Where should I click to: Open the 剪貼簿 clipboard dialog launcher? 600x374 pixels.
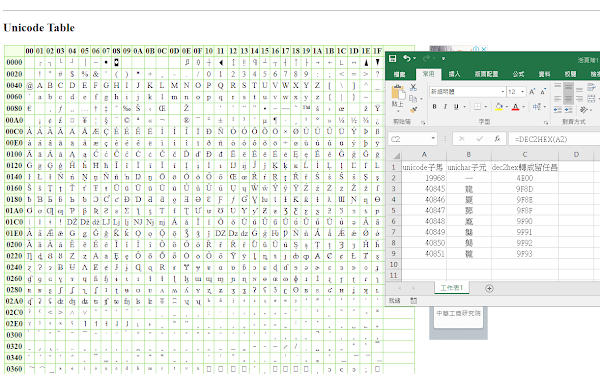pos(423,122)
